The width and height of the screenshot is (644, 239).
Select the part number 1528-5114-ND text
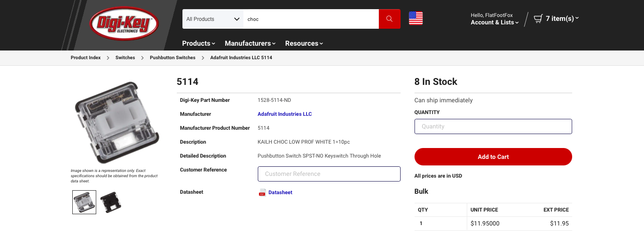[x=274, y=100]
